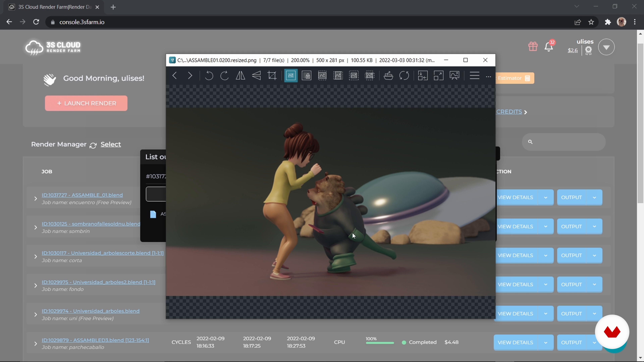Open VIEW DETAILS dropdown arrow for sombrin job

tap(546, 227)
